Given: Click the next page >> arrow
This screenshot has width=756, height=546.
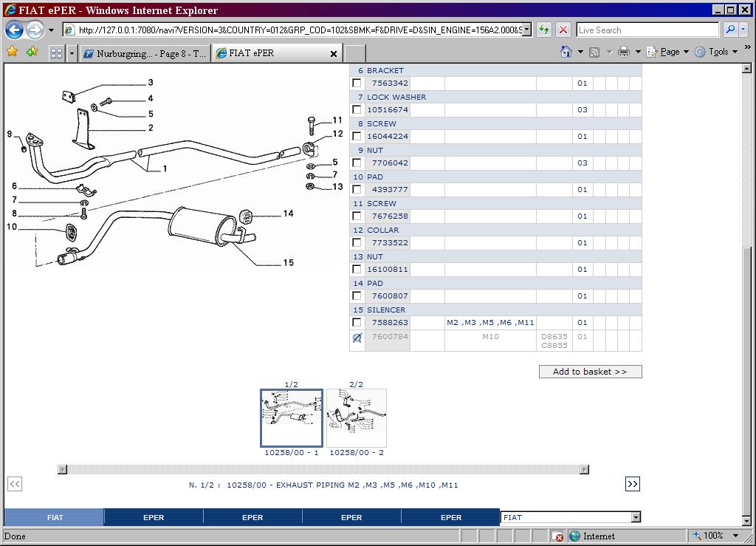Looking at the screenshot, I should (x=633, y=484).
